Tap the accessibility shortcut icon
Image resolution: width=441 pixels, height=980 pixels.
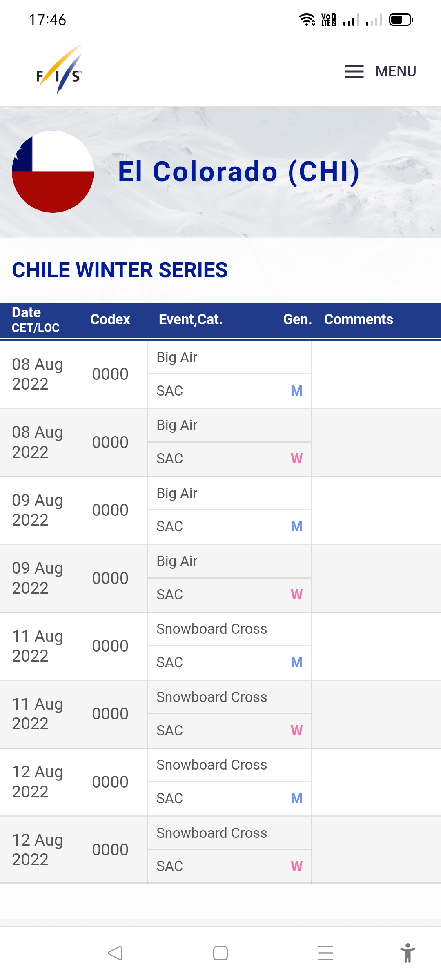click(407, 953)
